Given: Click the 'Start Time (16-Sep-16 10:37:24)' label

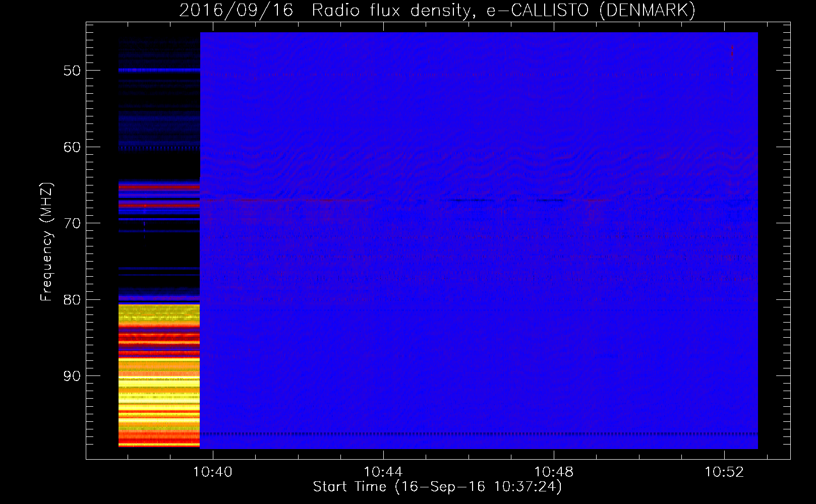Looking at the screenshot, I should pos(437,487).
